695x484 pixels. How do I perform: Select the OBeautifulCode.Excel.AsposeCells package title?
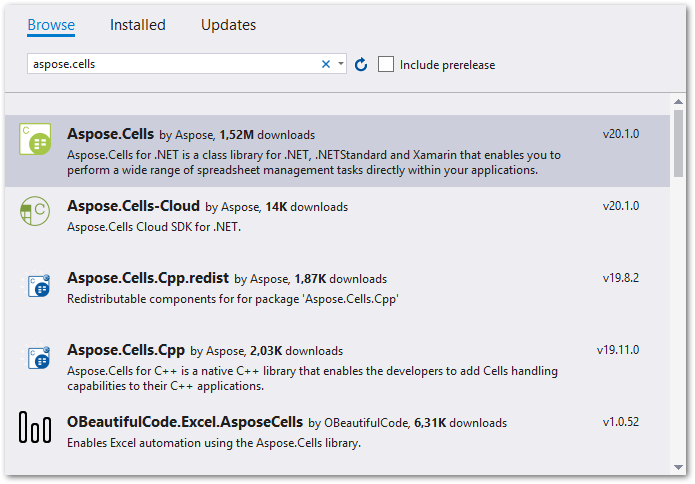pyautogui.click(x=185, y=422)
